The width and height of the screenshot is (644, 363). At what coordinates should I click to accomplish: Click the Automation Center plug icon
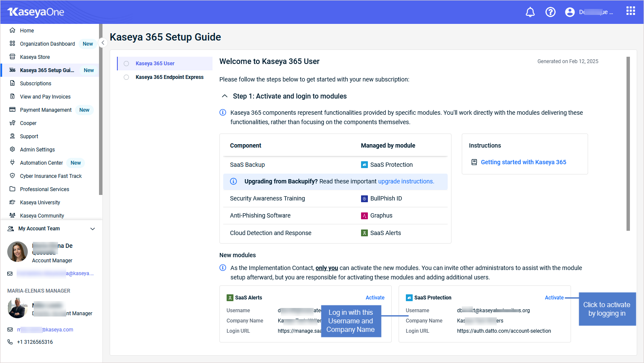pos(12,163)
